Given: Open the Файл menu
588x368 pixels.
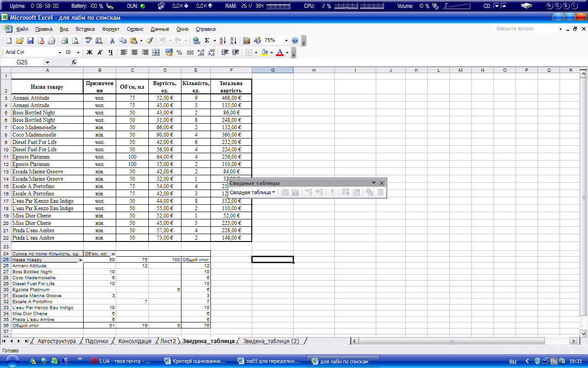Looking at the screenshot, I should click(22, 29).
